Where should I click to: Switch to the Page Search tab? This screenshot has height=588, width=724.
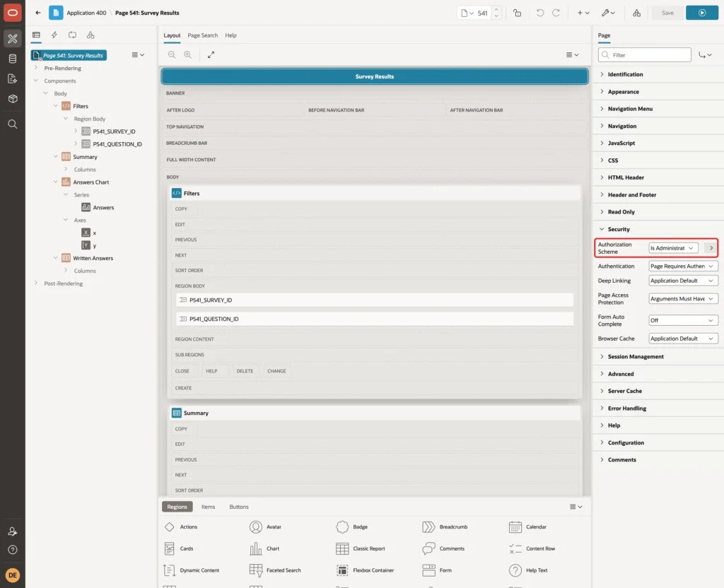click(x=202, y=35)
